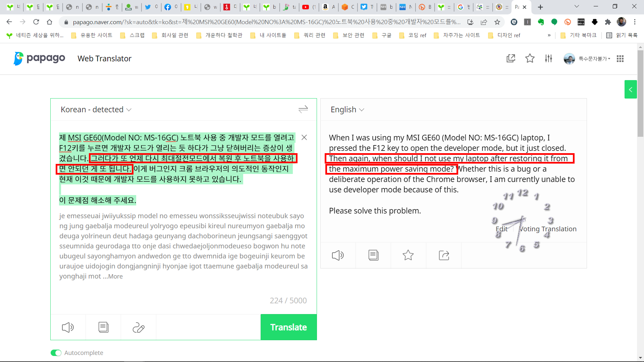This screenshot has width=644, height=362.
Task: Swap source and target languages
Action: pyautogui.click(x=303, y=109)
